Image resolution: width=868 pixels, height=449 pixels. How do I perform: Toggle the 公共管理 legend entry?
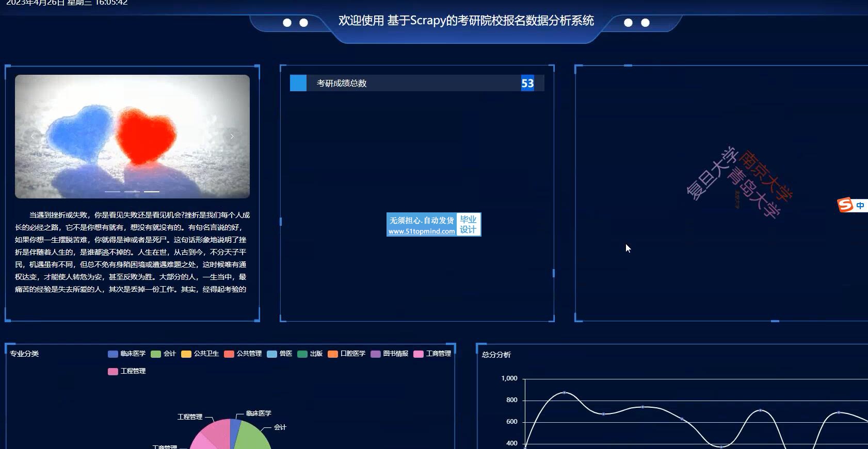243,354
